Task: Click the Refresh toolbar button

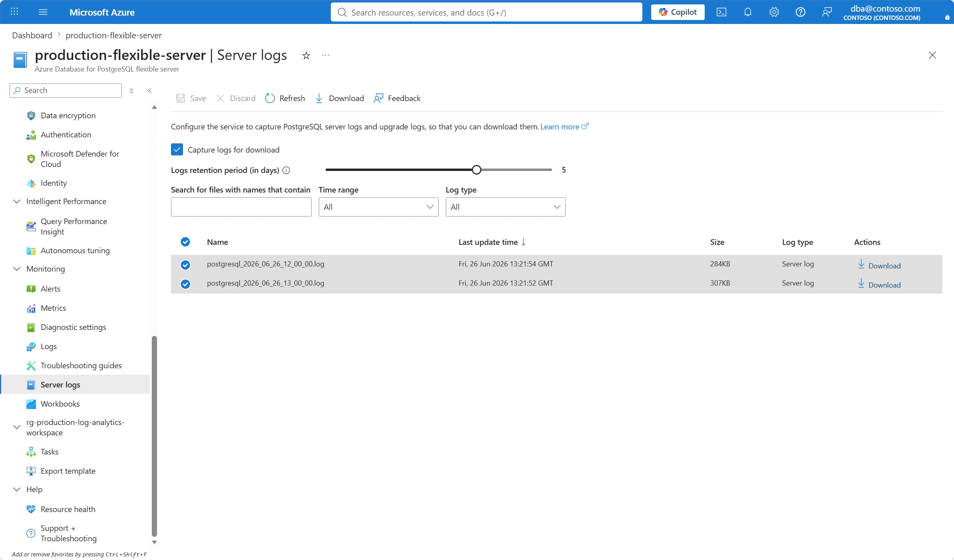Action: pyautogui.click(x=285, y=98)
